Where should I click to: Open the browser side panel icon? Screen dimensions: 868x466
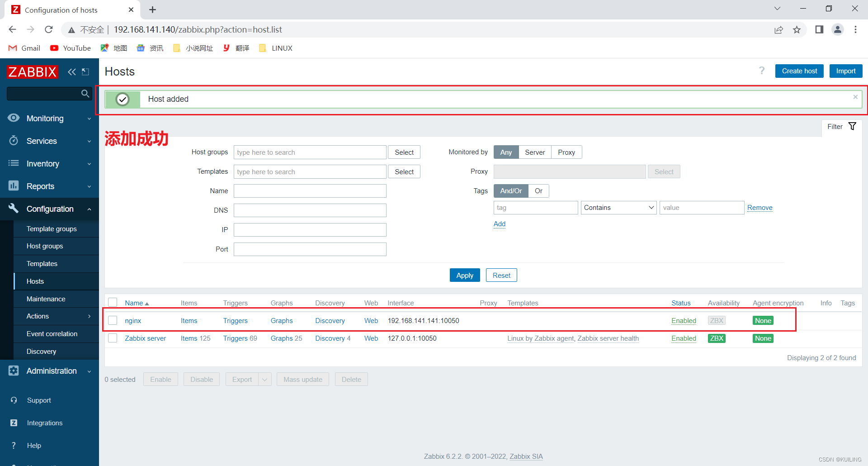click(819, 29)
